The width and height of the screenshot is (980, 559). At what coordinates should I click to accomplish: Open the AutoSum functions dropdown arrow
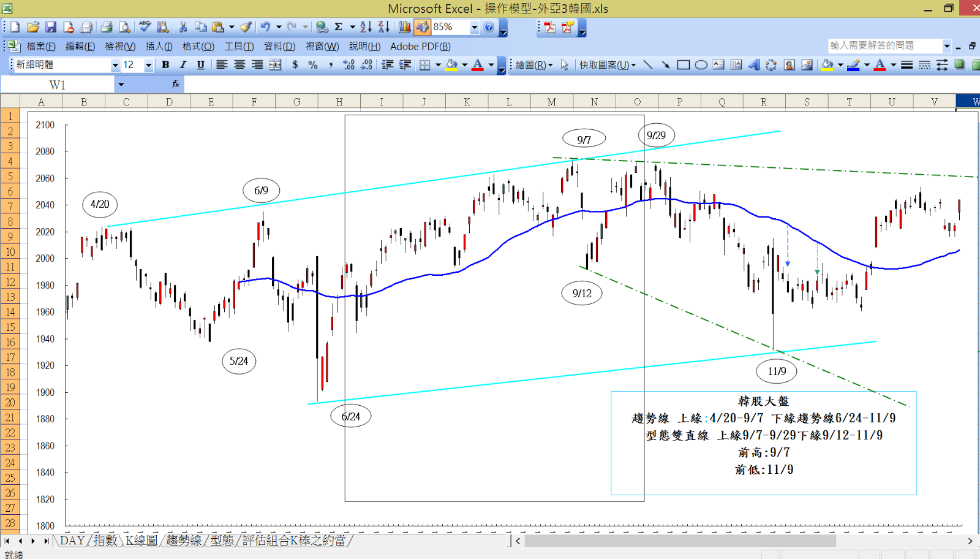pyautogui.click(x=352, y=27)
